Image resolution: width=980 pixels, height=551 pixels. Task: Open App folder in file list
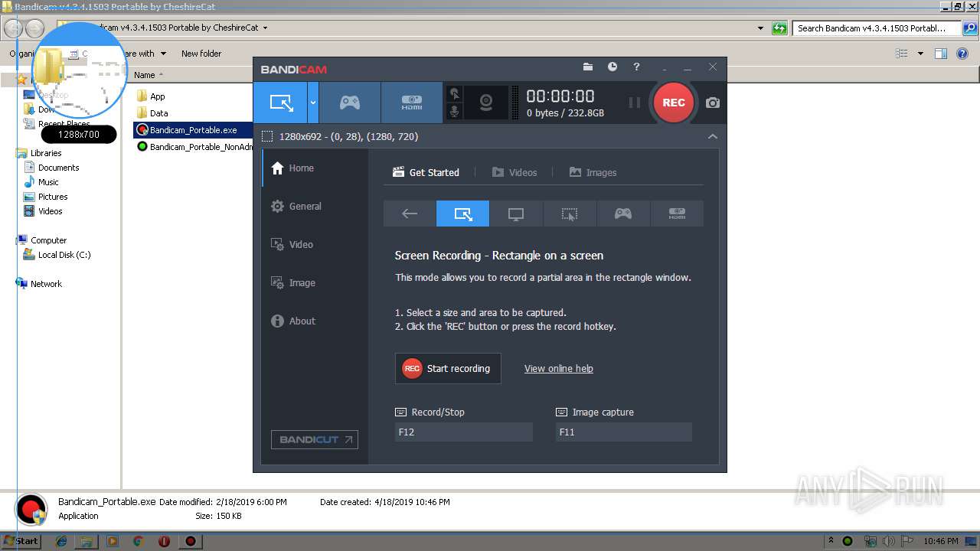coord(151,96)
